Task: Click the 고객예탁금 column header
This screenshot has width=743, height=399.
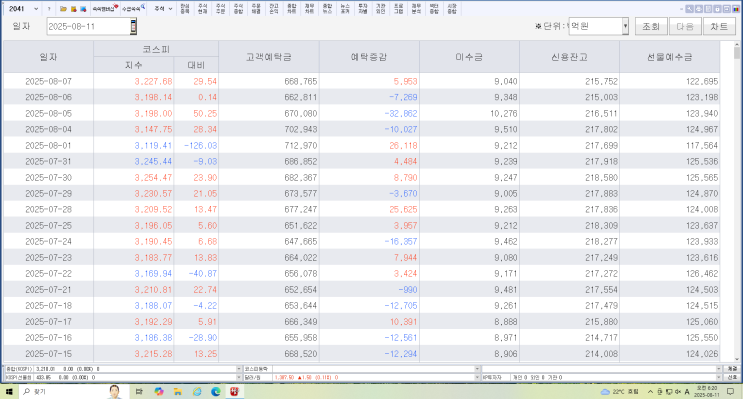Action: click(x=269, y=57)
